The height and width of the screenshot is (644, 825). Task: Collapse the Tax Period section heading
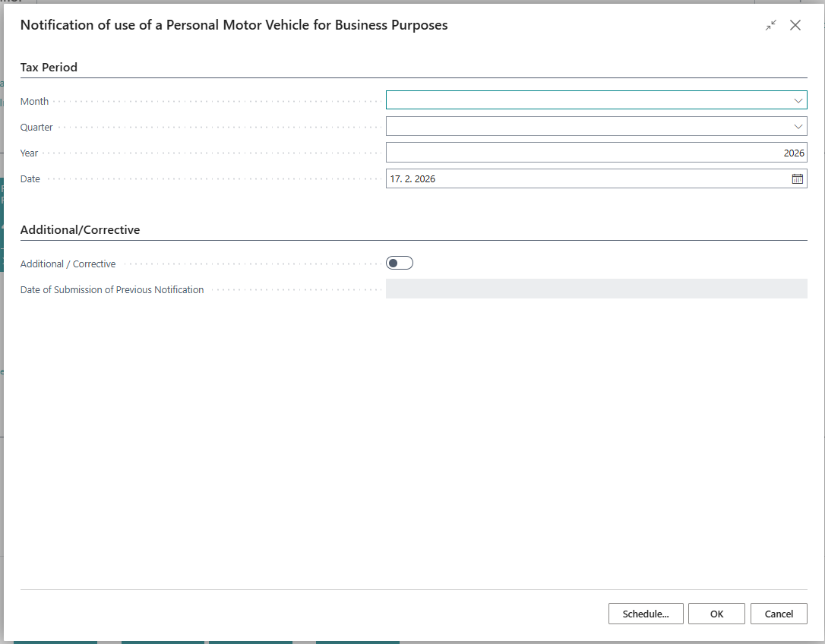click(49, 68)
